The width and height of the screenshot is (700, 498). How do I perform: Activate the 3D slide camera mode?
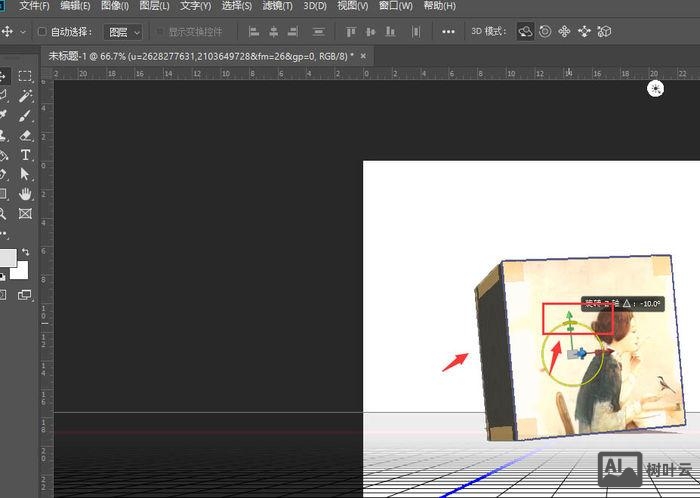point(584,32)
